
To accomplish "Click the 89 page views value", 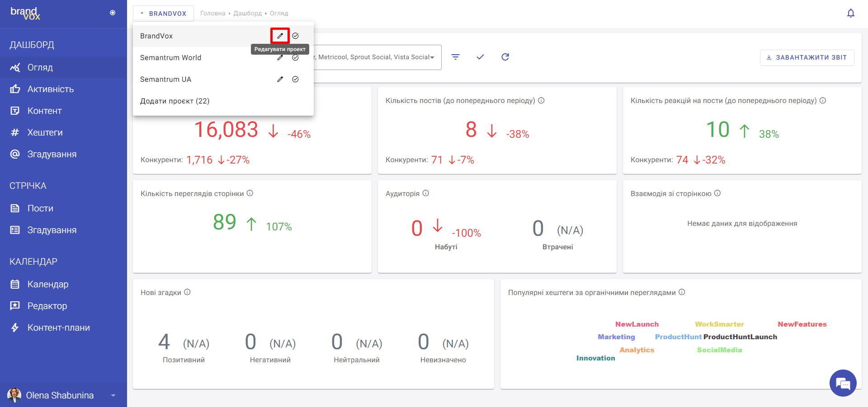I will 225,222.
